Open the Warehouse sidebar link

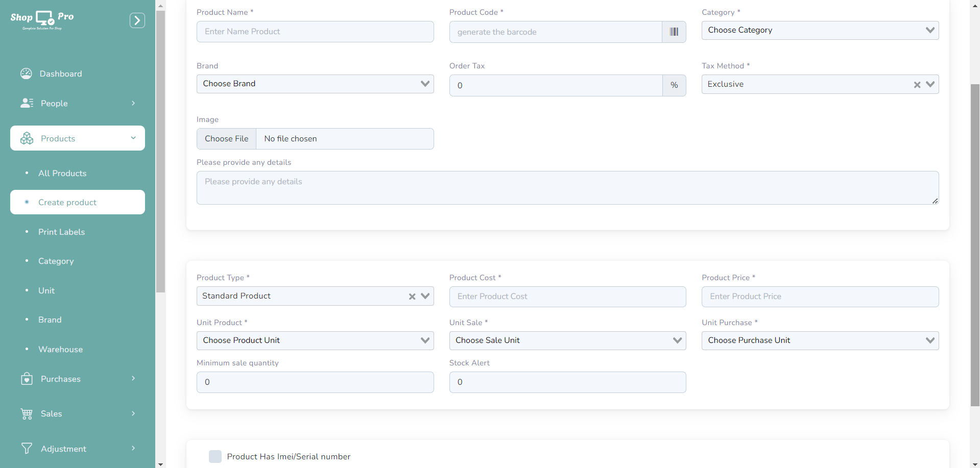tap(60, 349)
